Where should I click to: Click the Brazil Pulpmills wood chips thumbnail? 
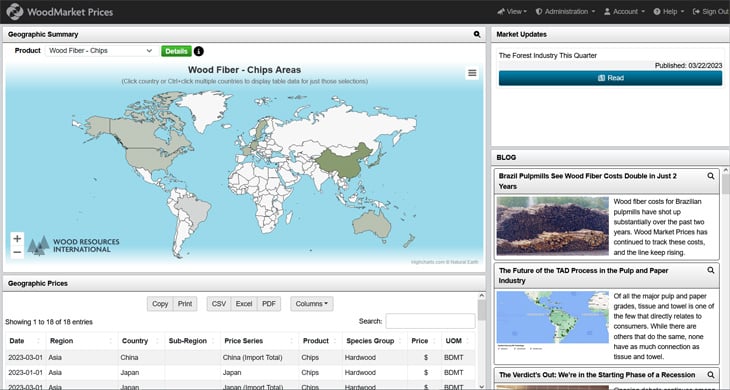(552, 226)
